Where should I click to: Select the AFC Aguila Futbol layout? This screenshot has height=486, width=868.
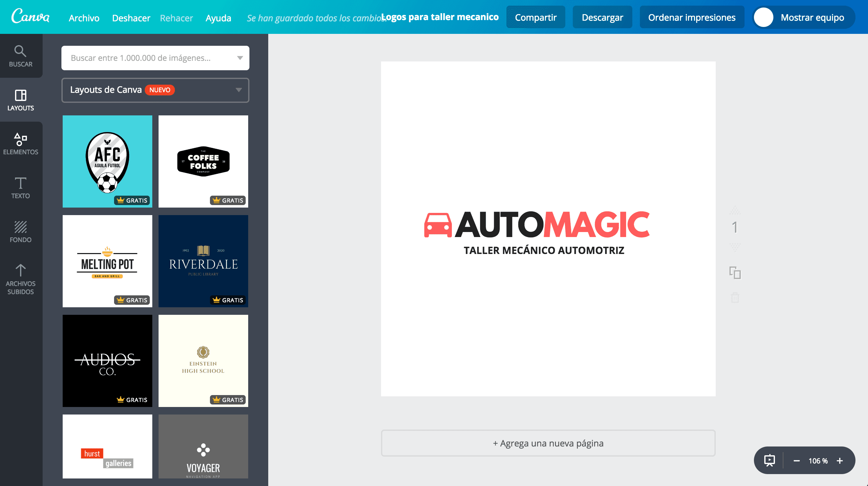[x=107, y=161]
